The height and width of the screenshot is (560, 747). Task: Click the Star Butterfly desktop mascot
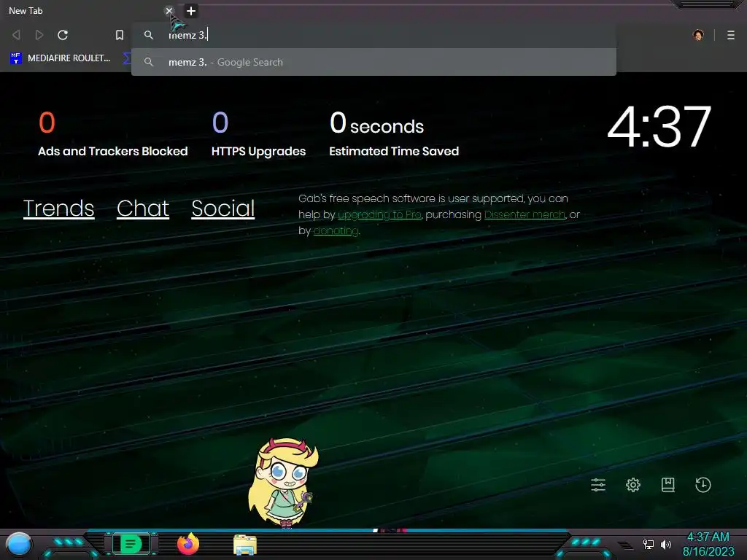(x=284, y=483)
